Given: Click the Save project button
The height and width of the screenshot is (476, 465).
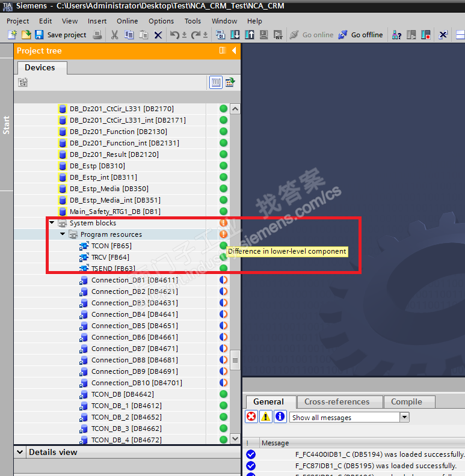Looking at the screenshot, I should (x=61, y=35).
